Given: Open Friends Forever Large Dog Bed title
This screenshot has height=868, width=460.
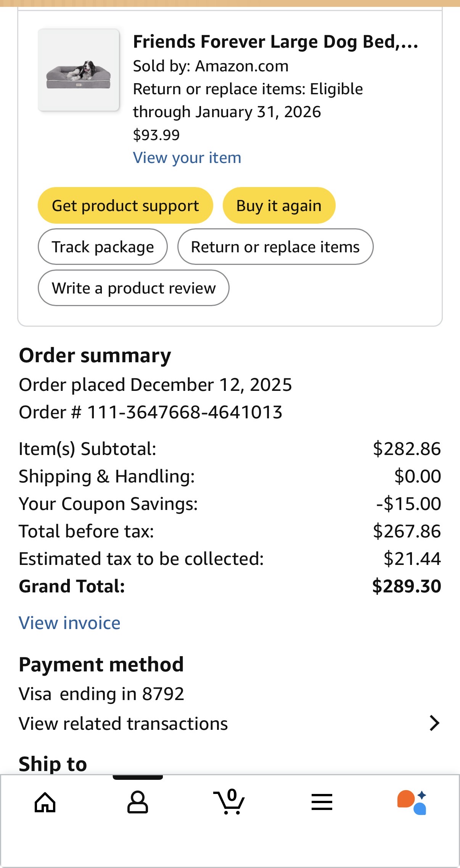Looking at the screenshot, I should (x=275, y=42).
